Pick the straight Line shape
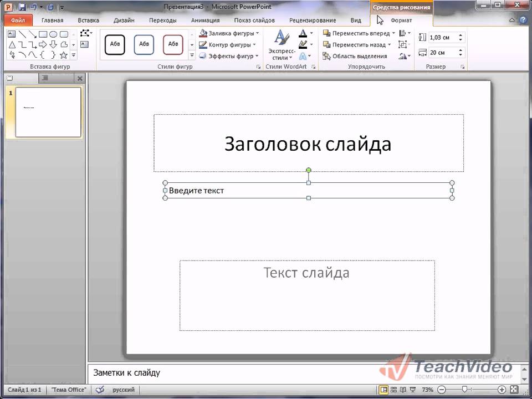Viewport: 532px width, 399px height. click(22, 34)
